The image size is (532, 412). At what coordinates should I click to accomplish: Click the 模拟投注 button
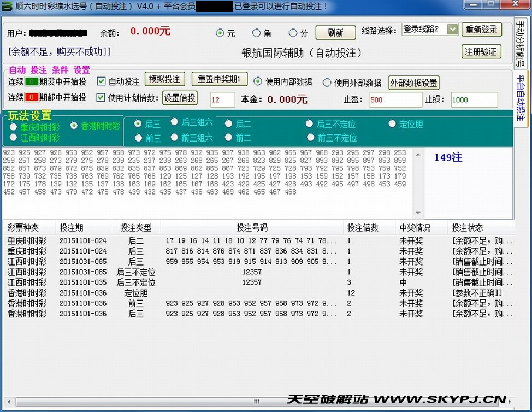(x=165, y=79)
